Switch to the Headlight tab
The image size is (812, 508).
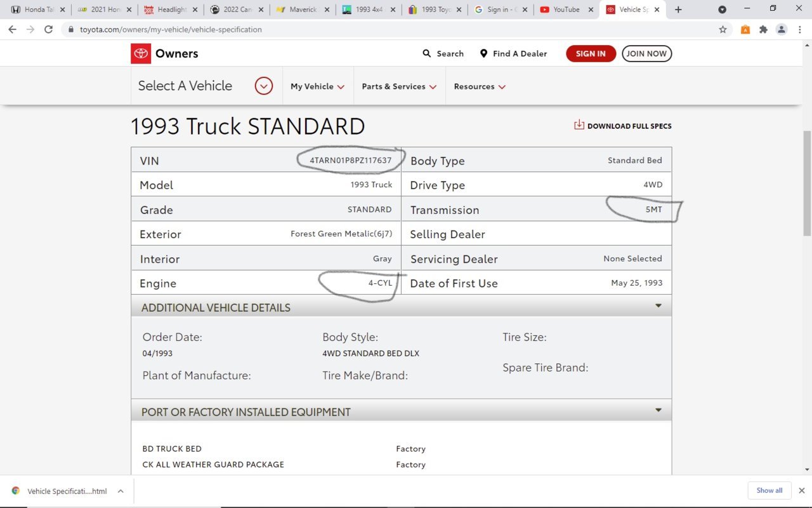pos(169,10)
